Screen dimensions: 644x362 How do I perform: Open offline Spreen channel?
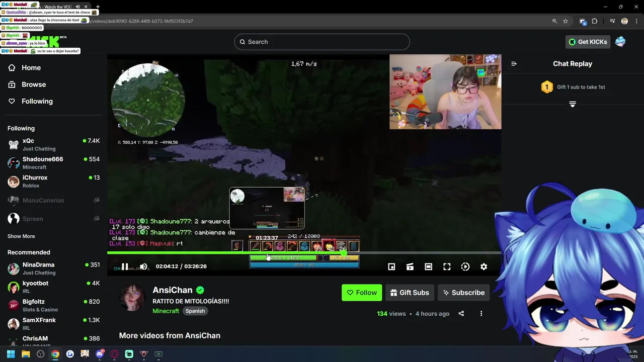pos(53,219)
